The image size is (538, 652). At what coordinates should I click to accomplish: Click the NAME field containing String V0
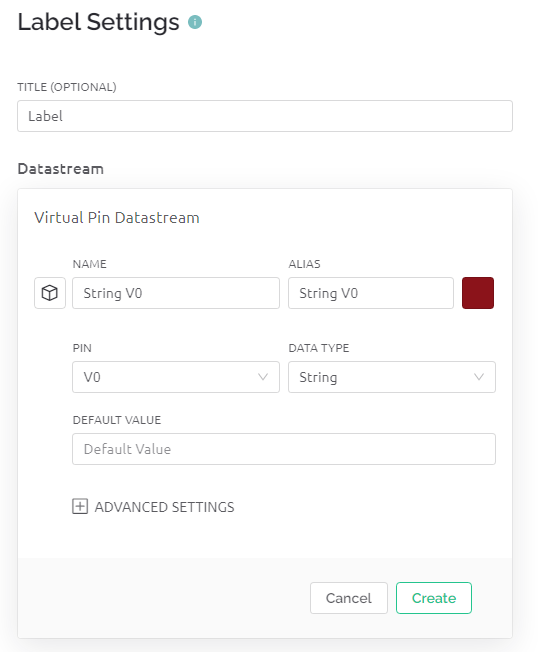(176, 293)
